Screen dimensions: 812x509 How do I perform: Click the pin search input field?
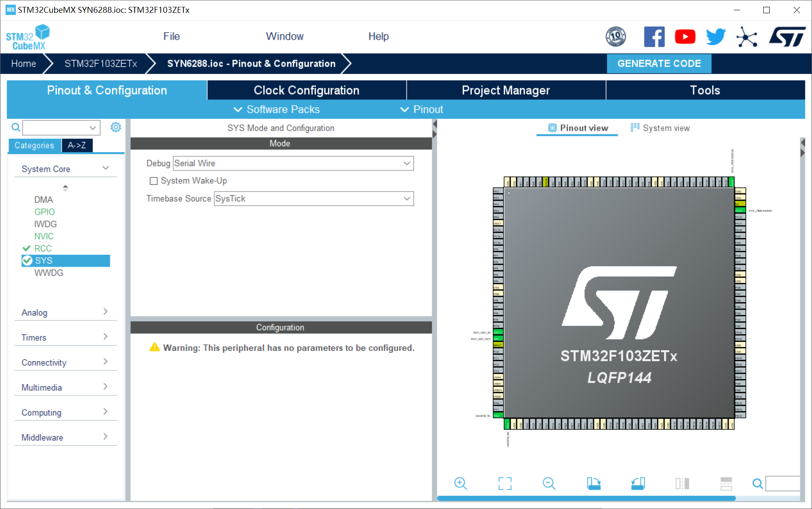pos(782,483)
